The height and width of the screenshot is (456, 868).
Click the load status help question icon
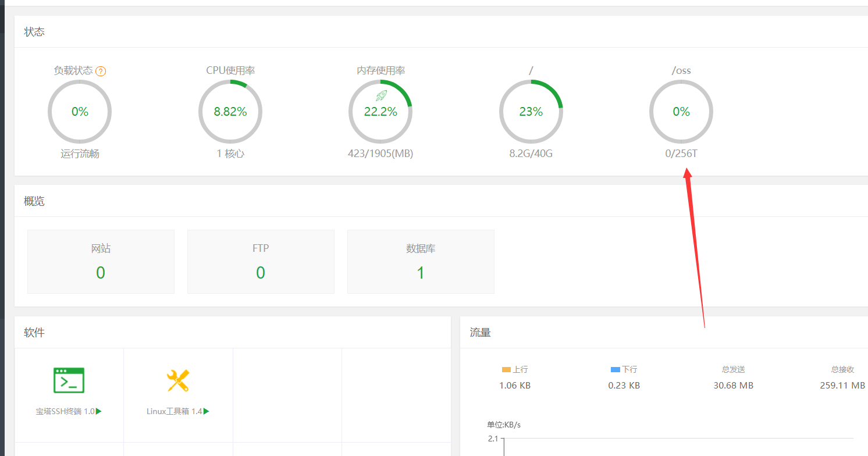tap(101, 71)
